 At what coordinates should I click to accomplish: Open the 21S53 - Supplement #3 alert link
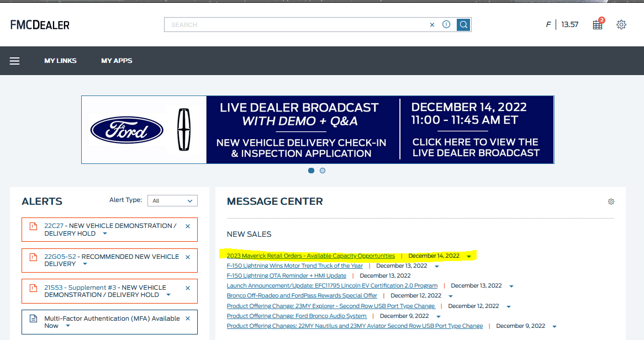coord(80,288)
